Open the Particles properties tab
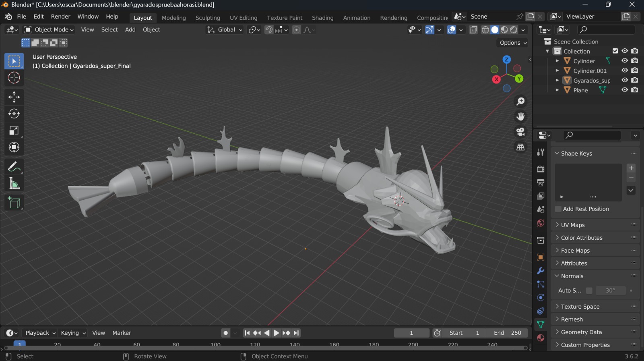 click(x=541, y=284)
